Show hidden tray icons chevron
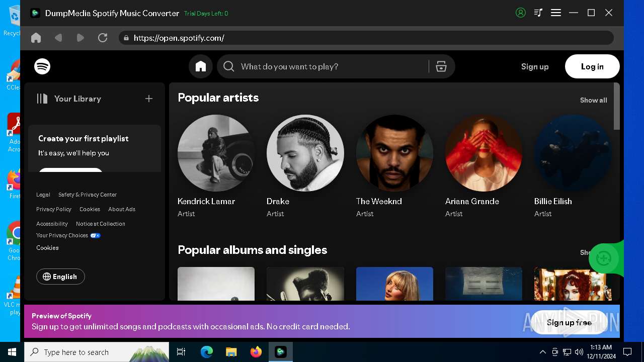The image size is (644, 362). coord(542,352)
